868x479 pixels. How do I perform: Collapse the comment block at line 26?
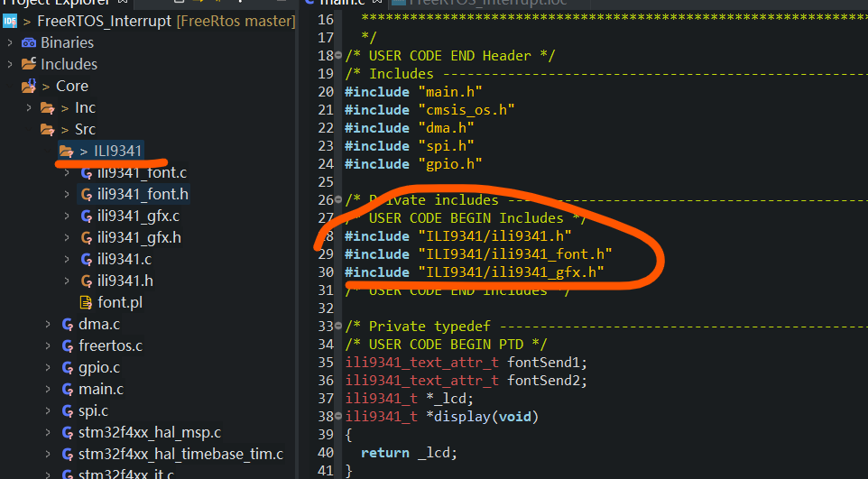[x=339, y=200]
